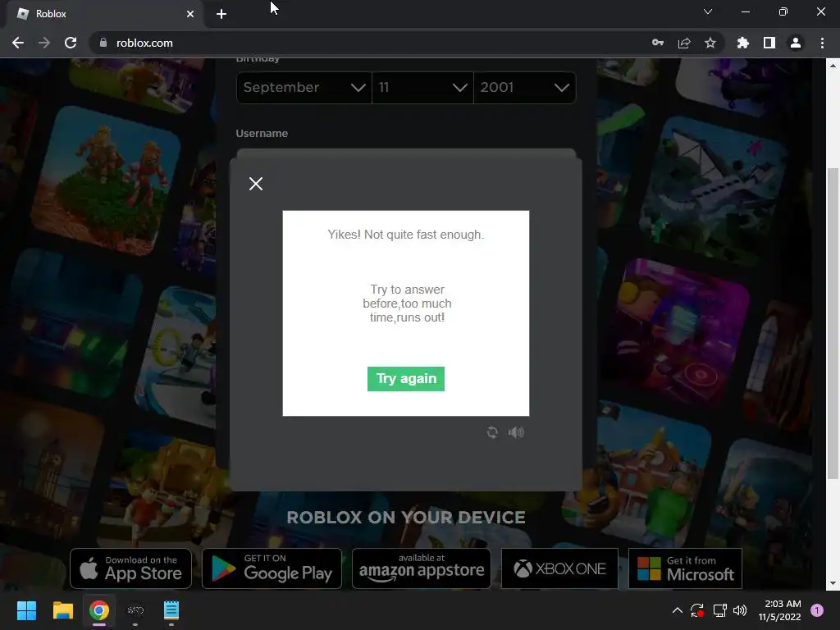Click the Get it on Google Play badge
This screenshot has height=630, width=840.
(272, 568)
